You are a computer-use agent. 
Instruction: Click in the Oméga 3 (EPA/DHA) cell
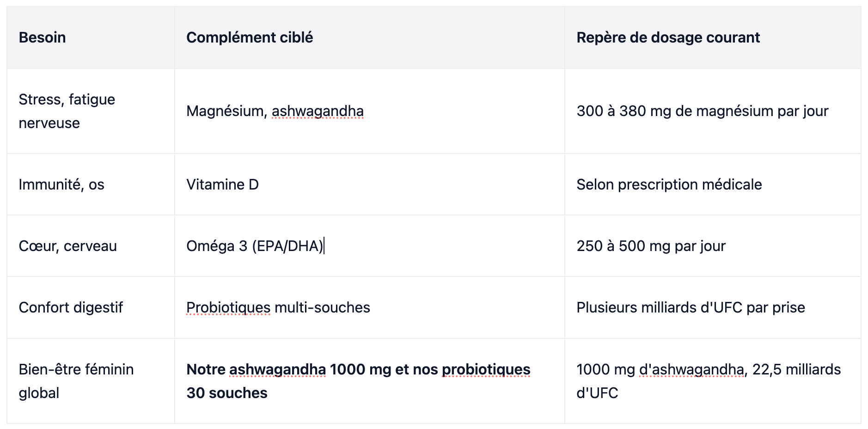[x=369, y=246]
